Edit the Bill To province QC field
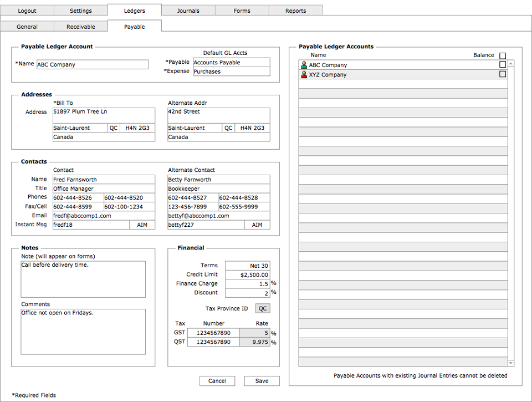The image size is (532, 402). (x=114, y=128)
